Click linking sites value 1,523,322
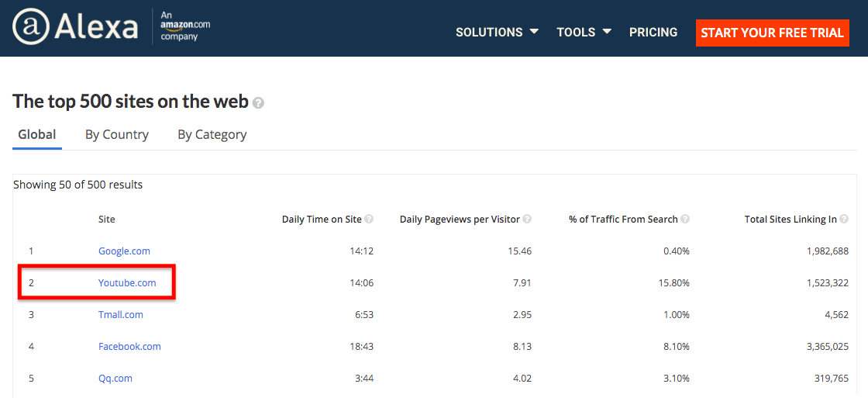The width and height of the screenshot is (868, 398). 828,282
